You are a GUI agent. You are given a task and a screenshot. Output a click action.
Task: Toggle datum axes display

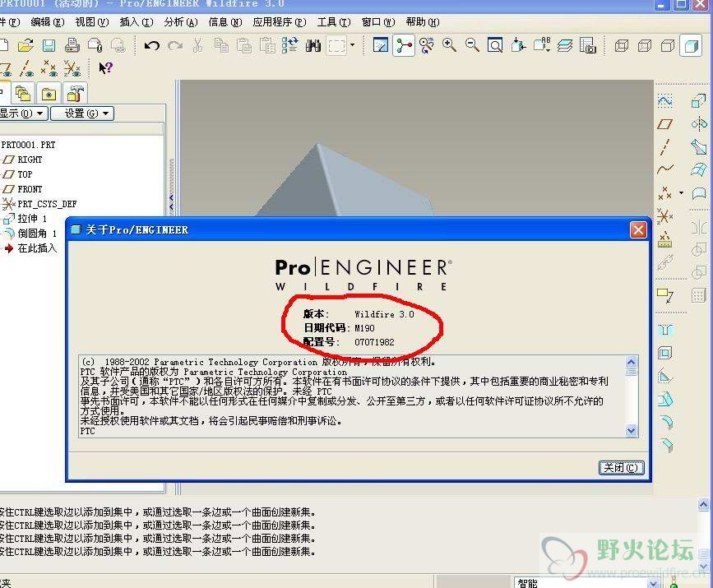(x=27, y=68)
